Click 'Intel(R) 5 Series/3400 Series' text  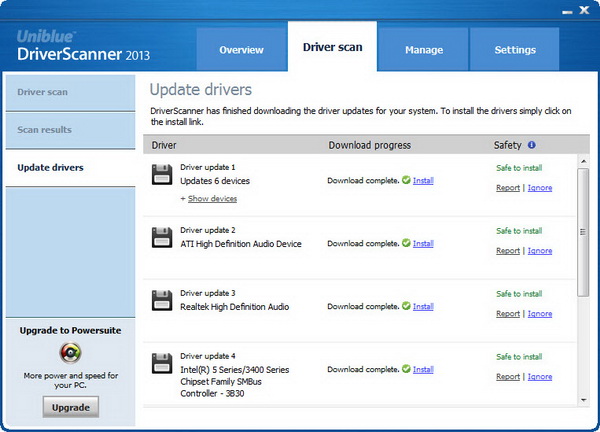coord(235,370)
